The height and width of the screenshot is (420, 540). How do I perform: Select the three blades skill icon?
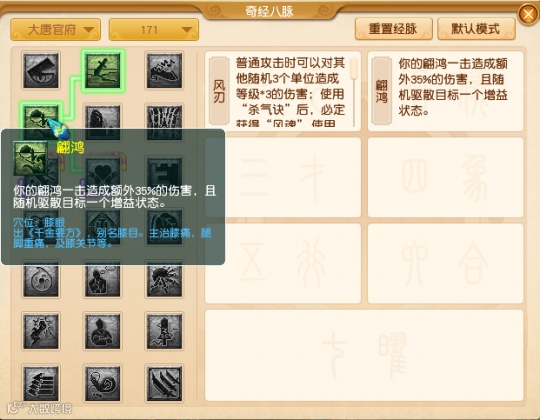pos(164,384)
